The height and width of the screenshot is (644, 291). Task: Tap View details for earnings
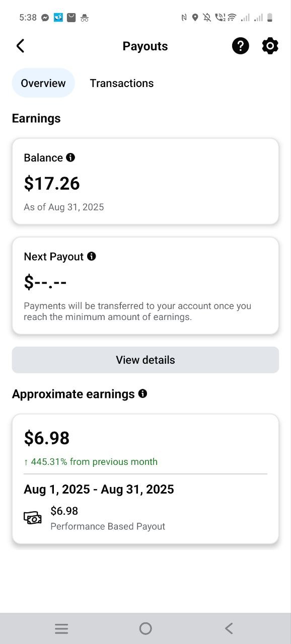pos(145,360)
